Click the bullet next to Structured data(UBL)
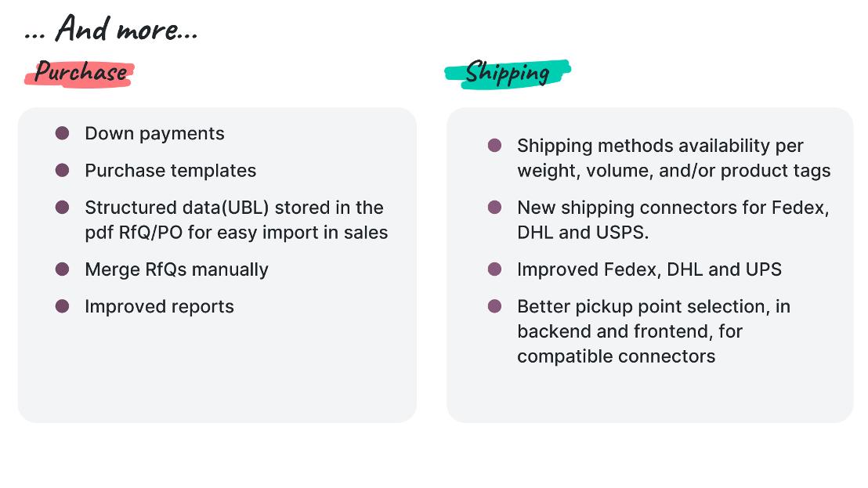868x488 pixels. click(62, 207)
